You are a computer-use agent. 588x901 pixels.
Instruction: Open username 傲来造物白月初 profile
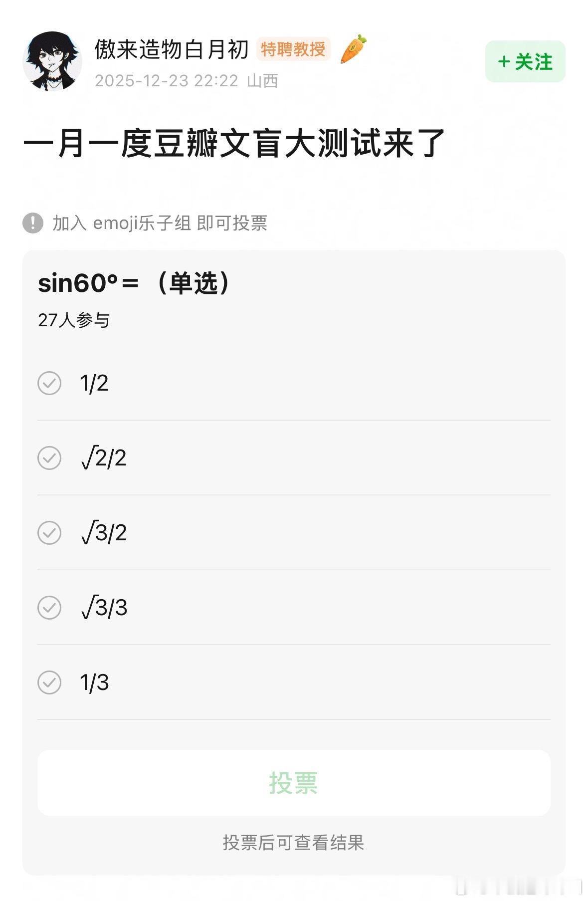point(172,49)
